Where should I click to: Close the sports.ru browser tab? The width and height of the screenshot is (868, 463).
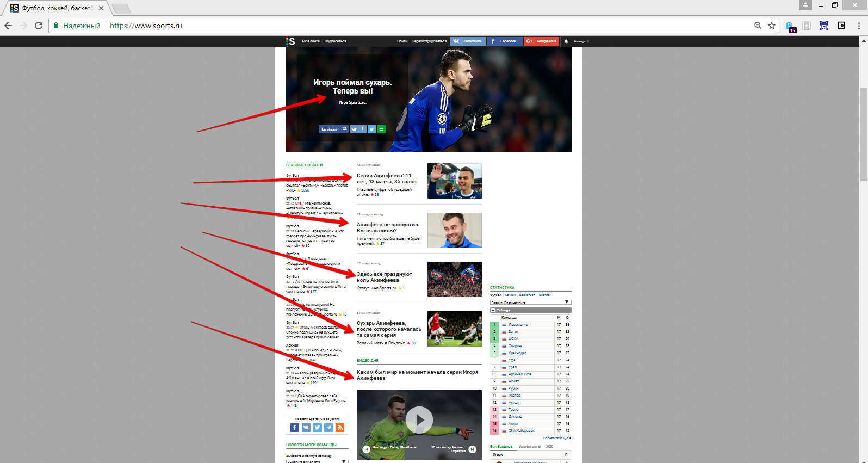(101, 8)
